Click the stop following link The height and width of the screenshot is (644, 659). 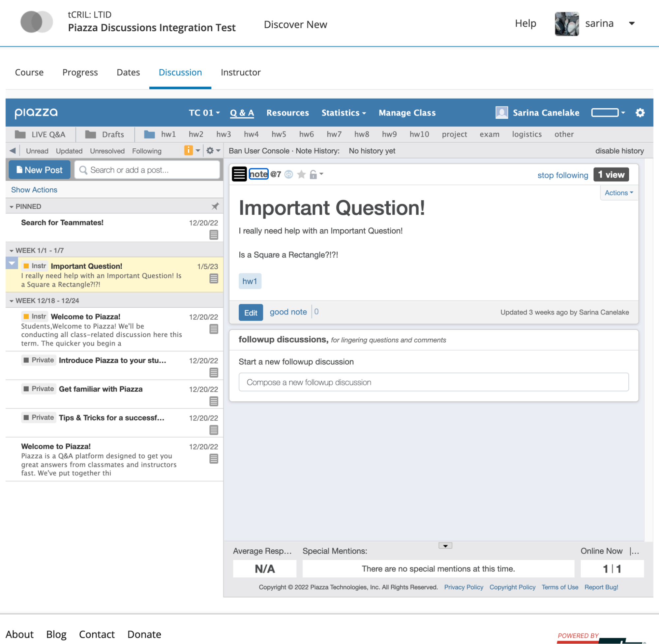pyautogui.click(x=563, y=175)
